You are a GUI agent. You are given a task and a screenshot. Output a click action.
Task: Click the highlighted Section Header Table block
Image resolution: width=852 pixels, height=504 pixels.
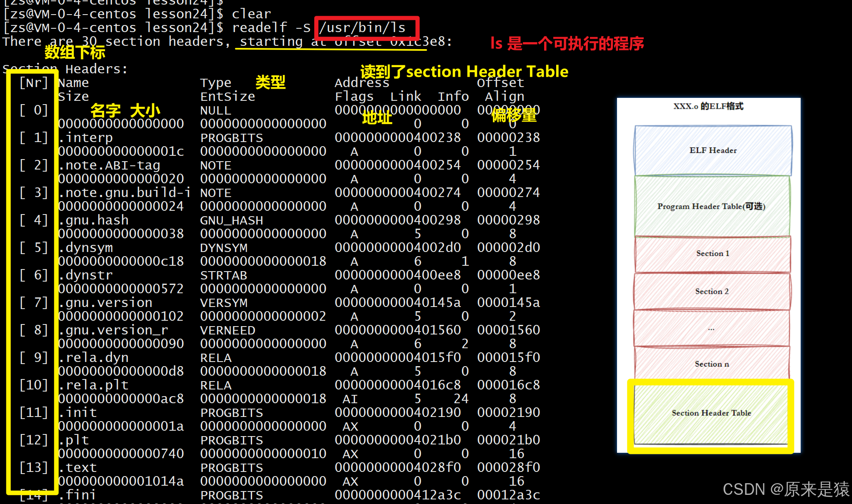[x=711, y=413]
